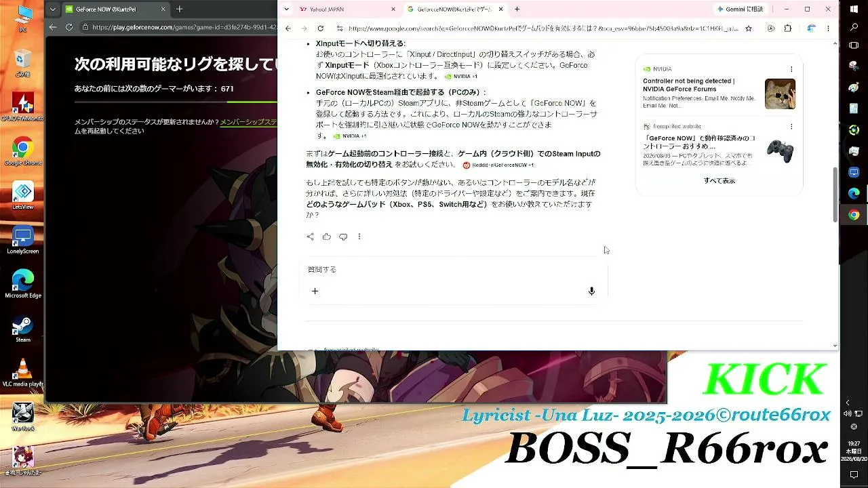Click すべて表示 to show all sources
This screenshot has width=868, height=488.
(719, 181)
